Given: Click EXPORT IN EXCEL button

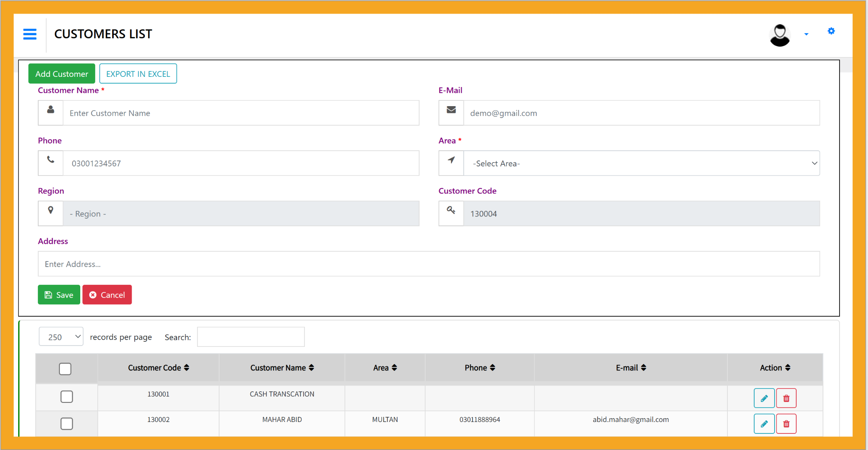Looking at the screenshot, I should point(138,74).
